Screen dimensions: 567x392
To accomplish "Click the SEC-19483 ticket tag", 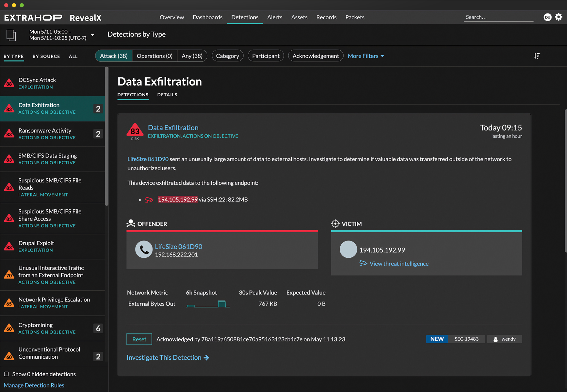I will [x=466, y=339].
